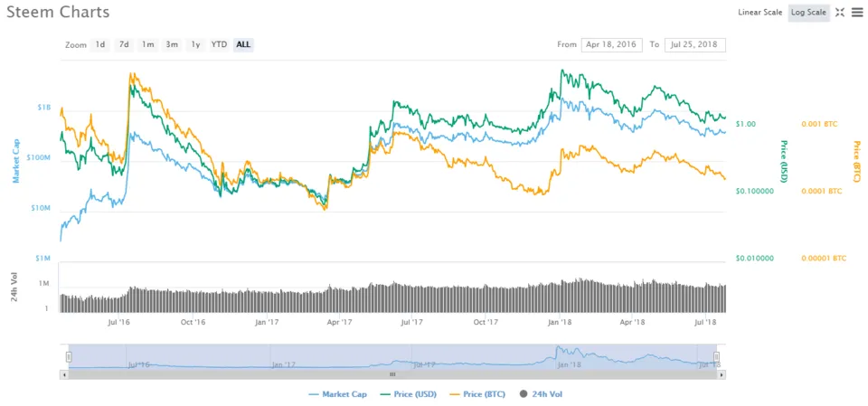
Task: Click the $1B axis label
Action: click(x=43, y=108)
